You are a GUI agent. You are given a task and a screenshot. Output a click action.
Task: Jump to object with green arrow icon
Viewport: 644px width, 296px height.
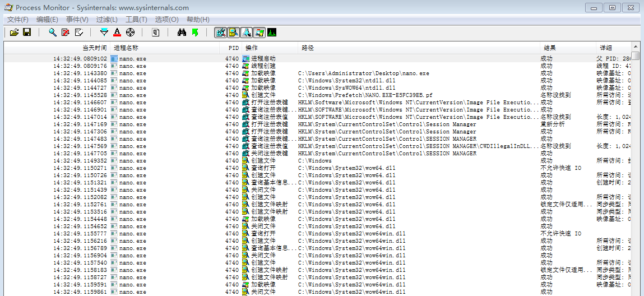point(195,33)
